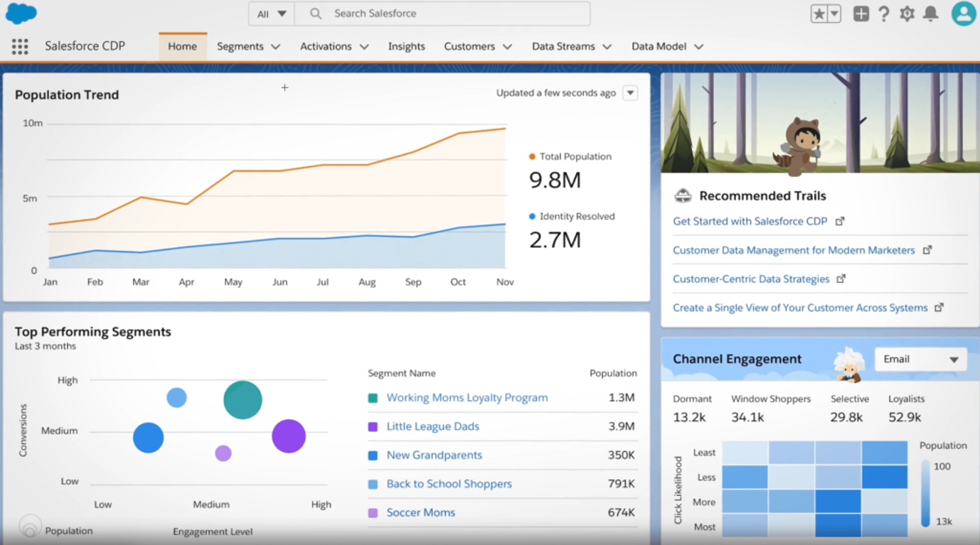Open the Population Trend options dropdown

coord(630,93)
